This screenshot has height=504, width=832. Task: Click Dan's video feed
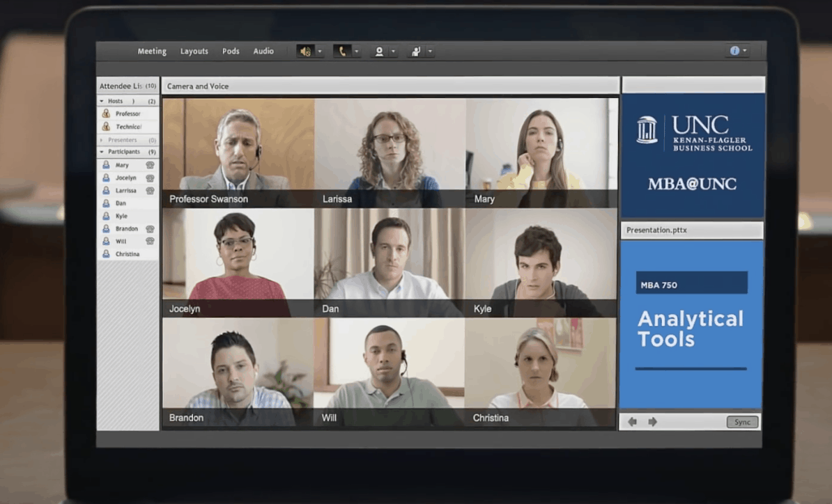pos(390,262)
